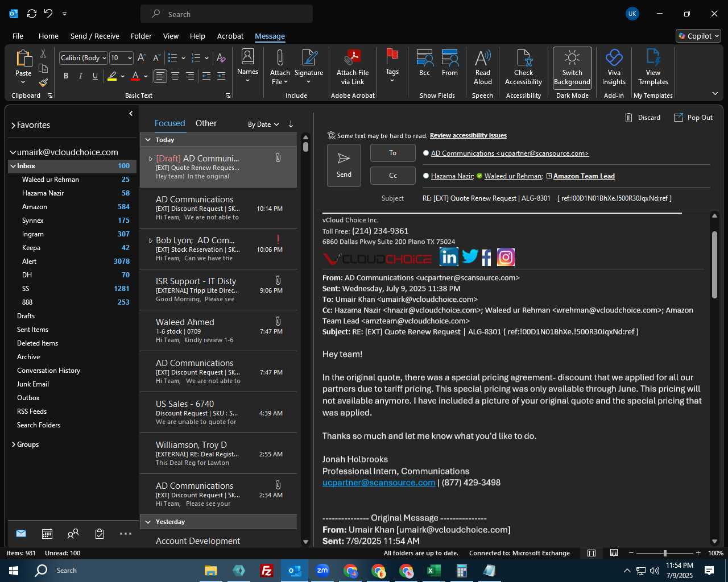
Task: Click the Signature pen icon
Action: click(x=309, y=58)
